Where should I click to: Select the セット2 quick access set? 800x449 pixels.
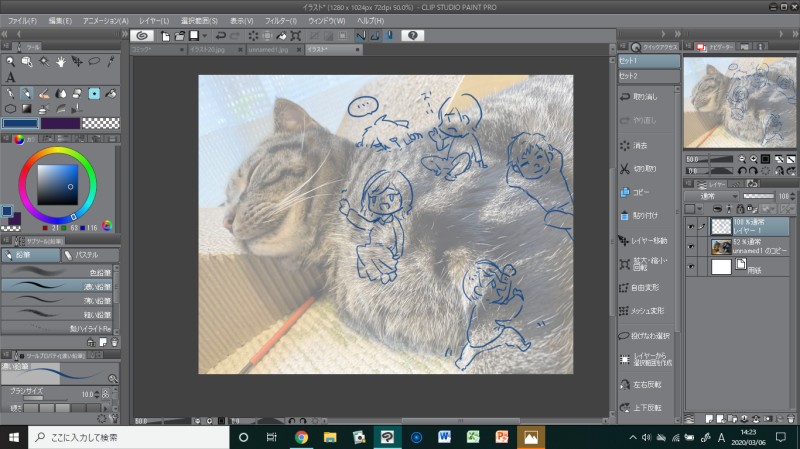(648, 76)
